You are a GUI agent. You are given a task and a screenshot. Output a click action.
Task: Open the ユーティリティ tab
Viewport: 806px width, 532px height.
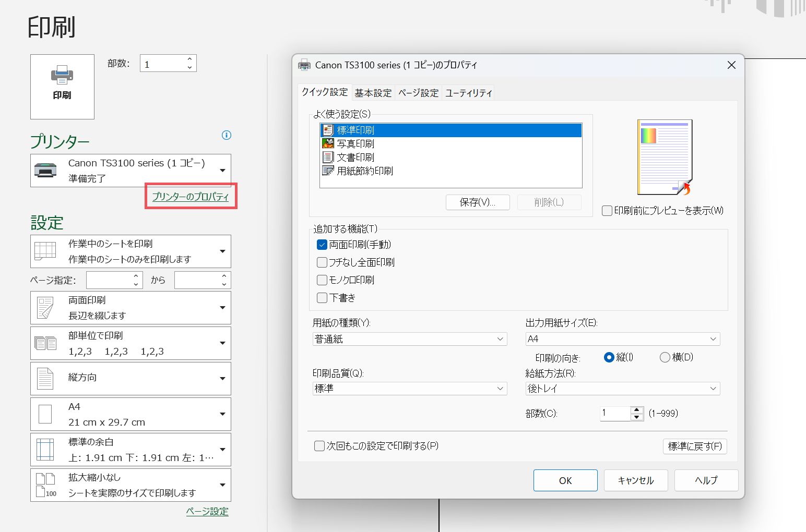468,93
